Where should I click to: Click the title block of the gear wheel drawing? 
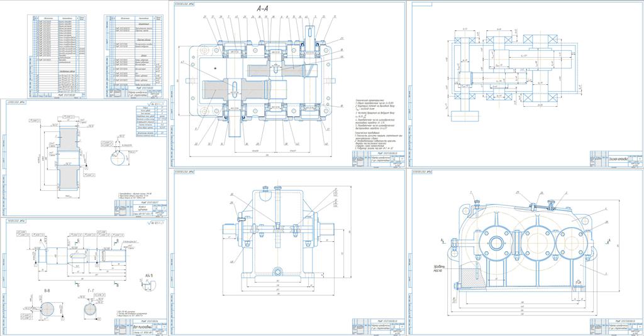pos(140,208)
